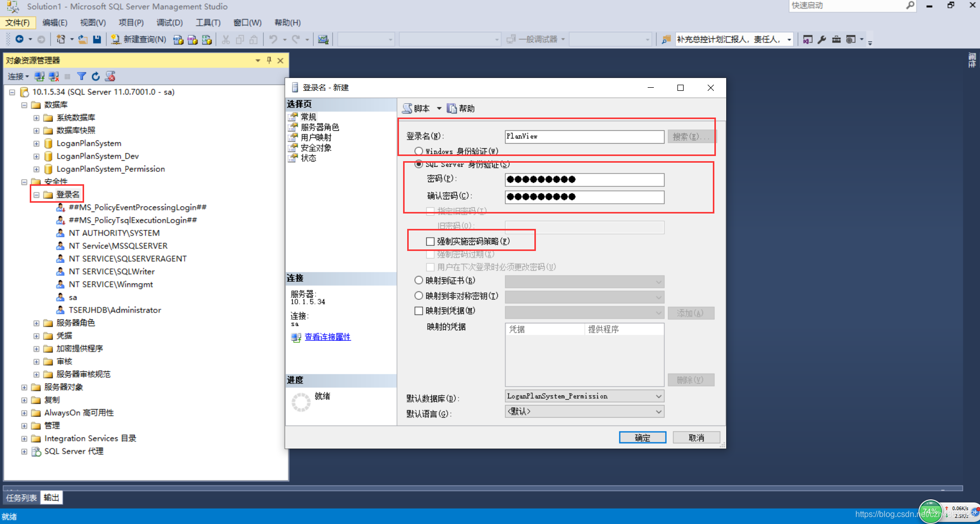Open the 工具(T) menu
The width and height of the screenshot is (980, 524).
pyautogui.click(x=208, y=23)
